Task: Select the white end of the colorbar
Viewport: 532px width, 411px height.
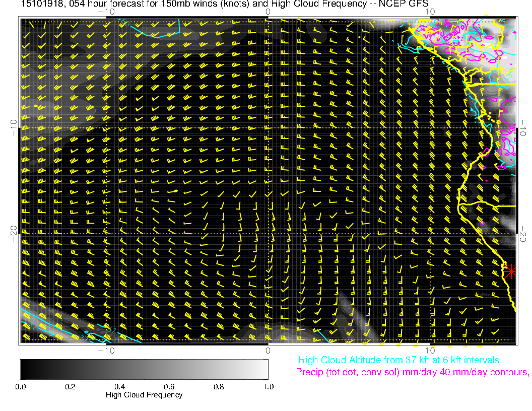Action: [x=264, y=369]
